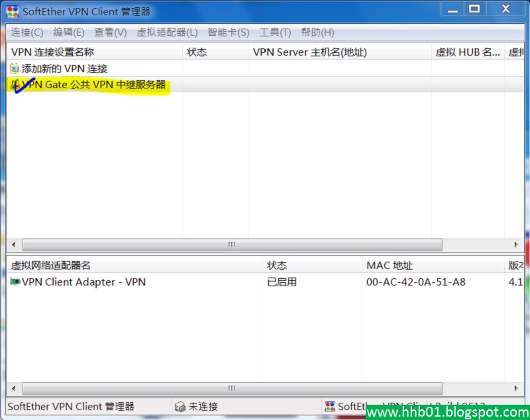
Task: Click SoftEther VPN Client 管理器 status bar text
Action: 71,407
